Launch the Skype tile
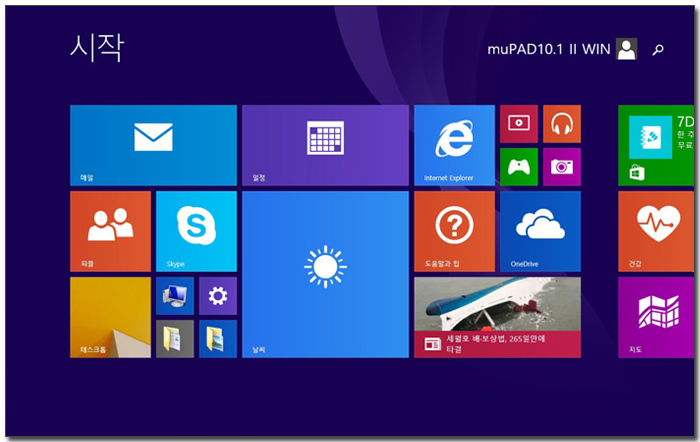The image size is (700, 442). [x=196, y=231]
